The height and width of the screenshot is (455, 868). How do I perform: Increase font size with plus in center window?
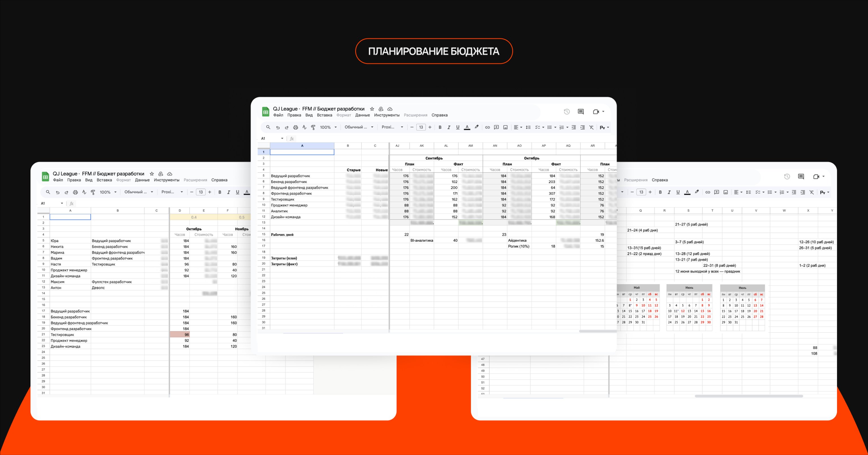429,127
